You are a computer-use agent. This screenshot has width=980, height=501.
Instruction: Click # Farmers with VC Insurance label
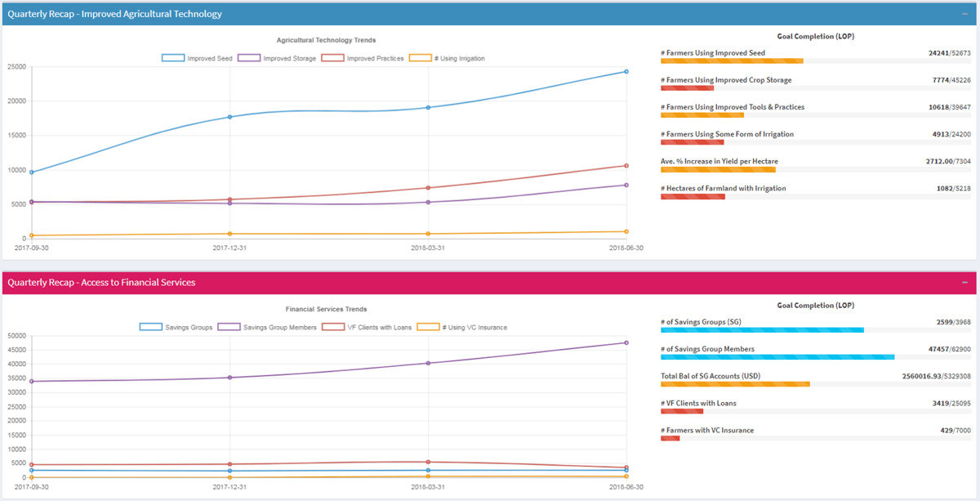click(707, 430)
